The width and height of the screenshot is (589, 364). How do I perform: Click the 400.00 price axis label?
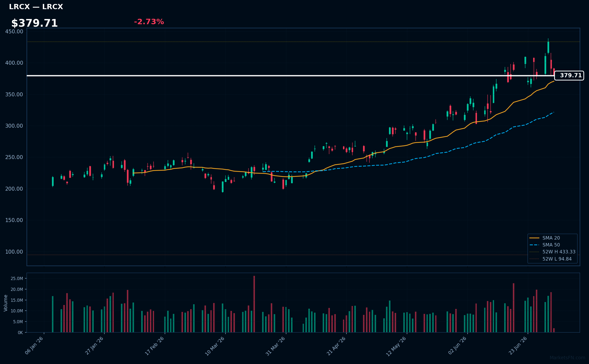[14, 63]
